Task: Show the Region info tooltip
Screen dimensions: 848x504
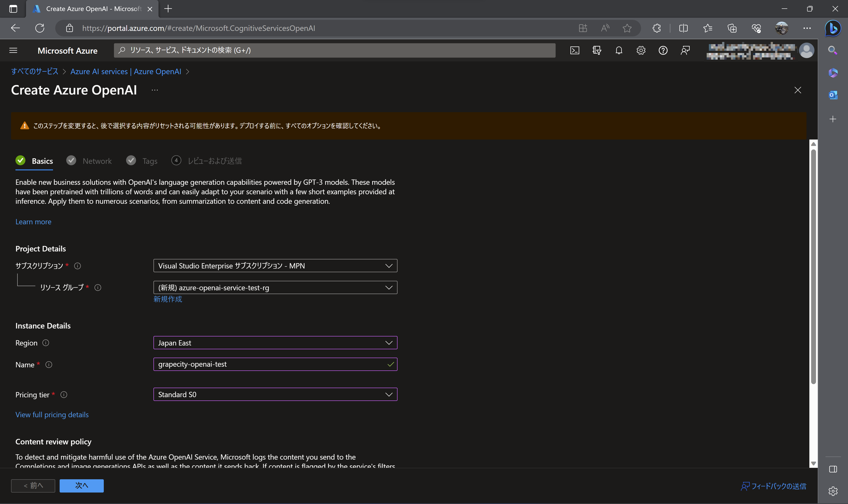Action: (x=45, y=343)
